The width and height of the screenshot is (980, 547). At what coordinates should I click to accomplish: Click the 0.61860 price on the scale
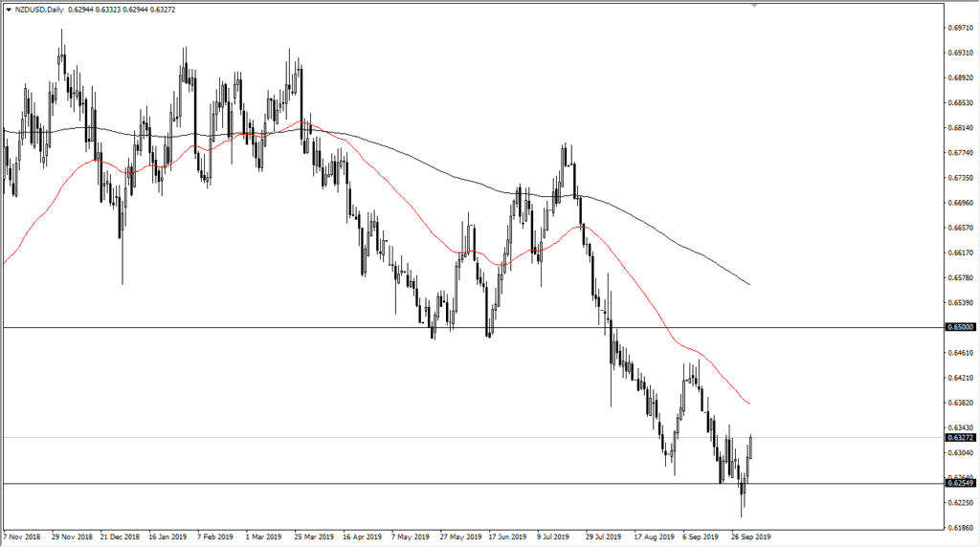(961, 528)
